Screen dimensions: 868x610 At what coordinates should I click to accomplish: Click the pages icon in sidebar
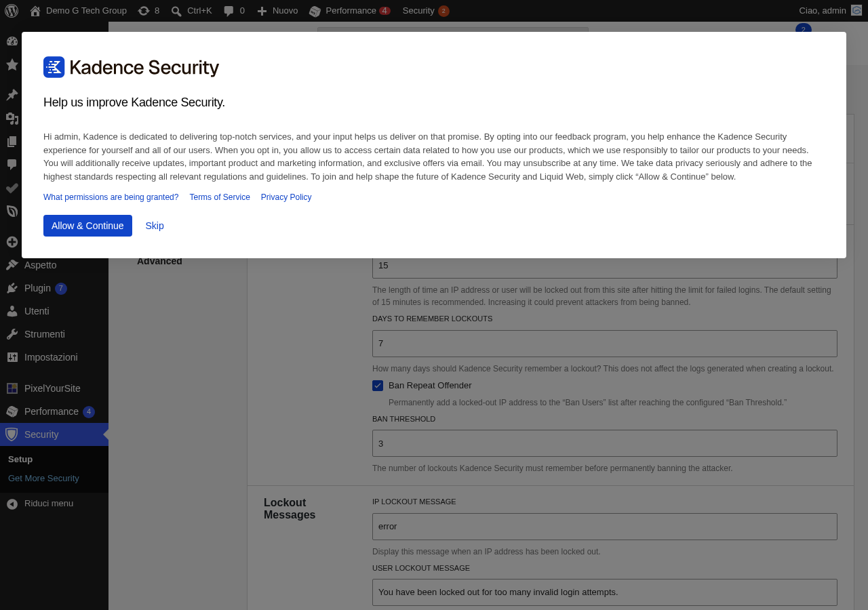(x=12, y=142)
